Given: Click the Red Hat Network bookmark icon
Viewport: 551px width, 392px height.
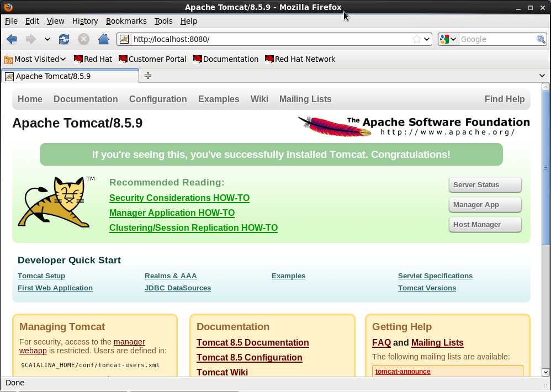Looking at the screenshot, I should (x=269, y=59).
